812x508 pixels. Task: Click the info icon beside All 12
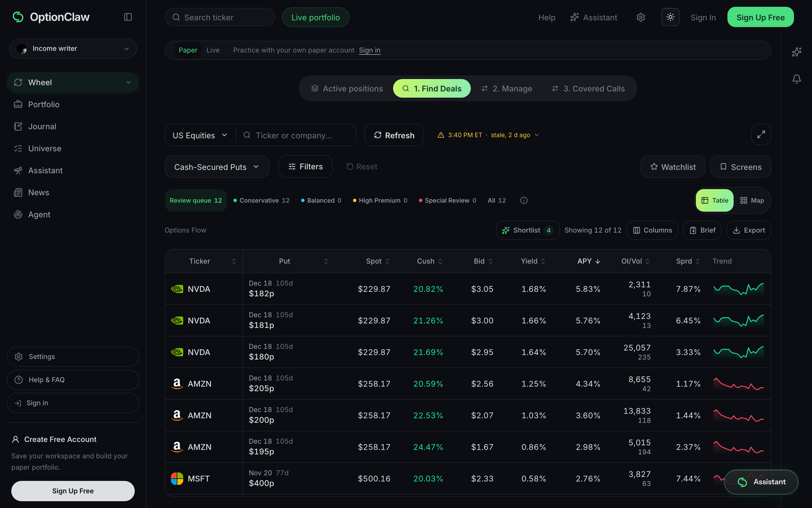[524, 200]
